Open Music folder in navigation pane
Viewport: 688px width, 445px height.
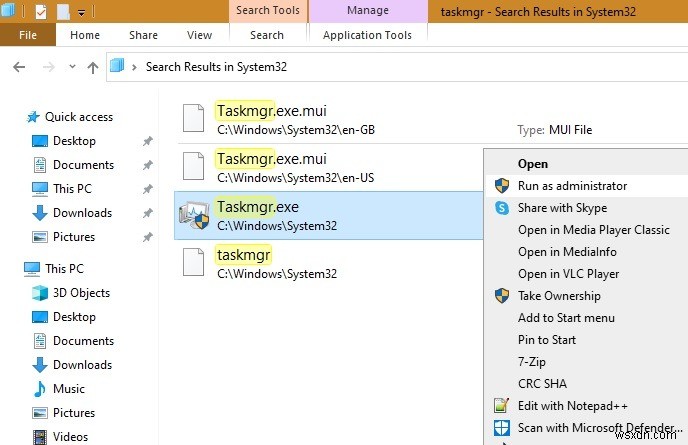pyautogui.click(x=69, y=389)
